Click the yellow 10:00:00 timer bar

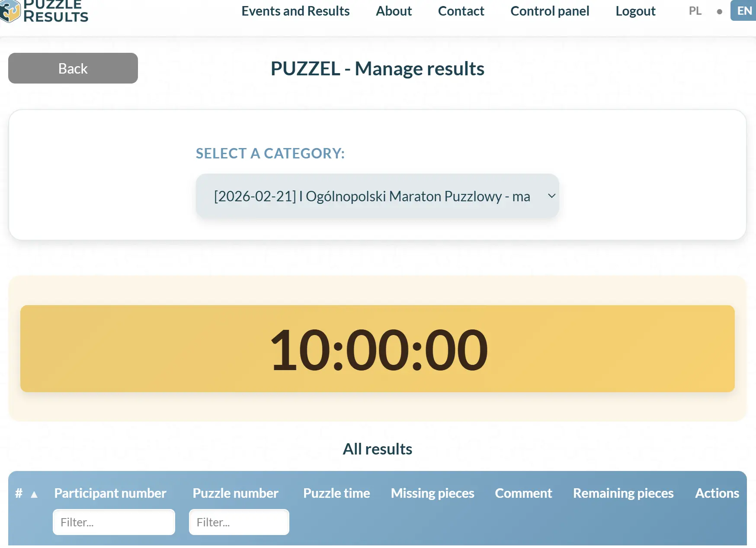point(378,348)
